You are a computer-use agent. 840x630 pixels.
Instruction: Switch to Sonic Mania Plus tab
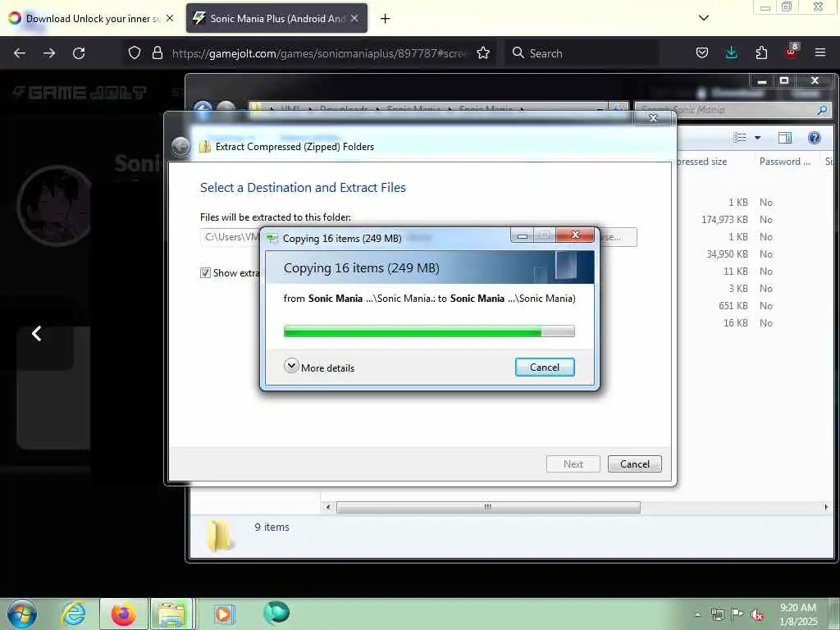[x=276, y=19]
